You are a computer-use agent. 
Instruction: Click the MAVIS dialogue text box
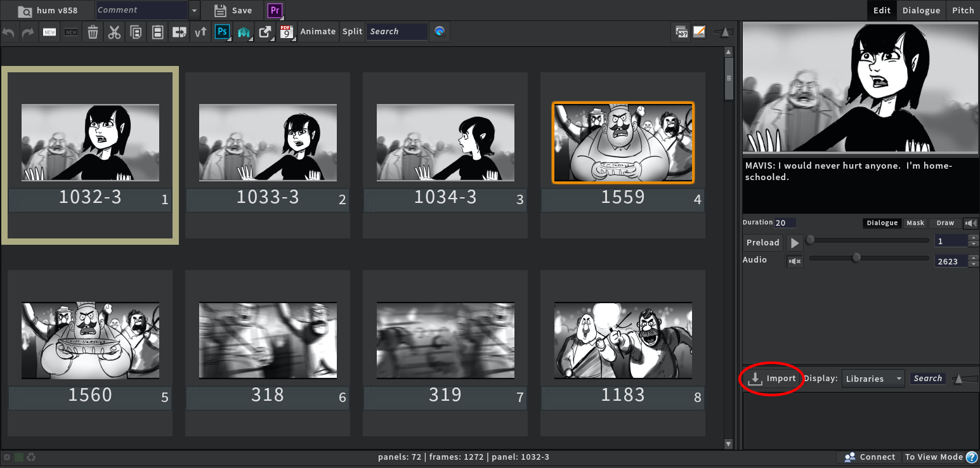point(861,185)
